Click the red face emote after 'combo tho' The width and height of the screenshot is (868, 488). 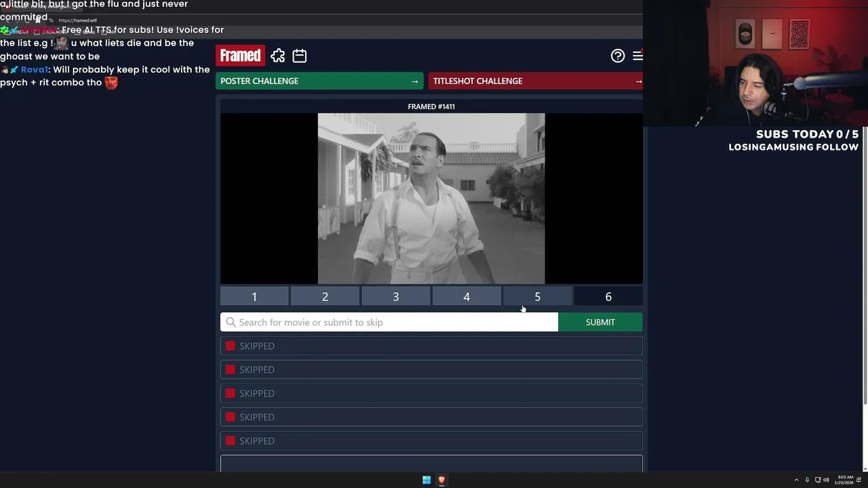point(111,83)
